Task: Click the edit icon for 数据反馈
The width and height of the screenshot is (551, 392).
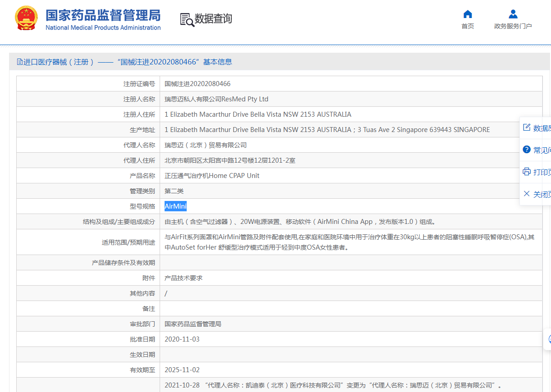Action: point(526,128)
